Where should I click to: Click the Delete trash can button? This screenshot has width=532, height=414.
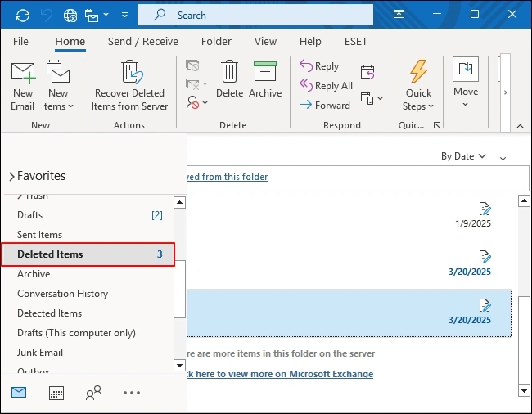(x=229, y=79)
